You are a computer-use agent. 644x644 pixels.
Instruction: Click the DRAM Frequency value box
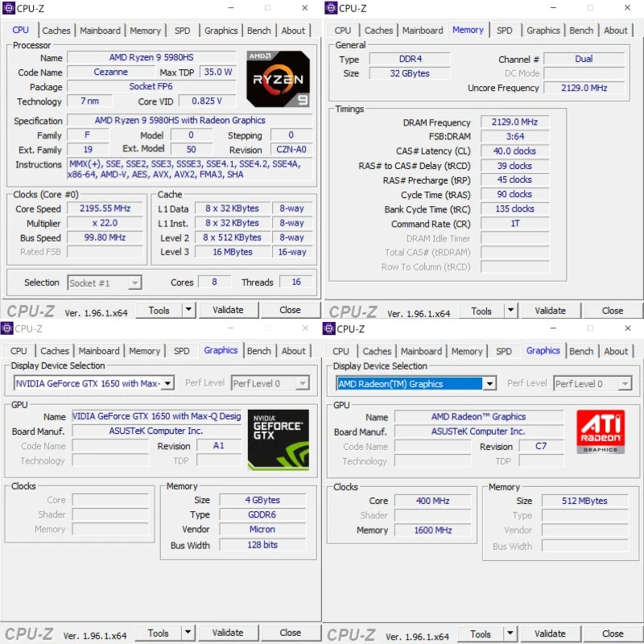pos(514,122)
